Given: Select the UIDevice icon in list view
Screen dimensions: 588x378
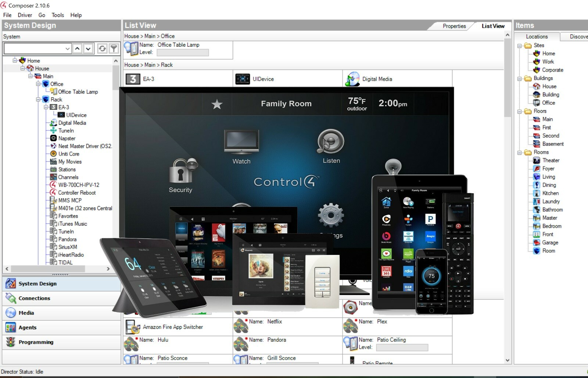Looking at the screenshot, I should 243,79.
